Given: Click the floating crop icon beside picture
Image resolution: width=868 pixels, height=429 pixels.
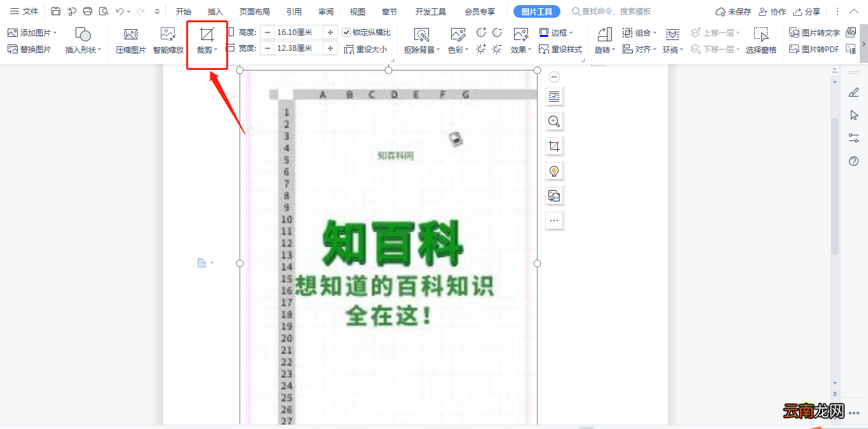Looking at the screenshot, I should pos(554,146).
